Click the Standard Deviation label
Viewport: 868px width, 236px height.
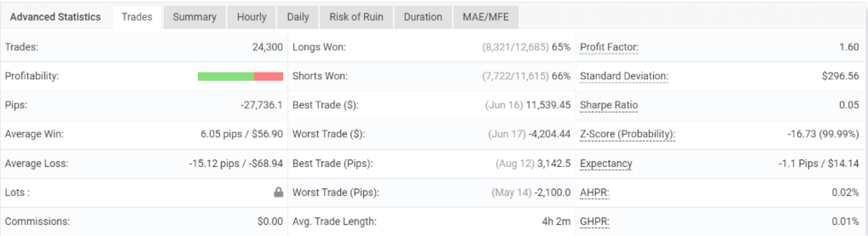pyautogui.click(x=624, y=76)
